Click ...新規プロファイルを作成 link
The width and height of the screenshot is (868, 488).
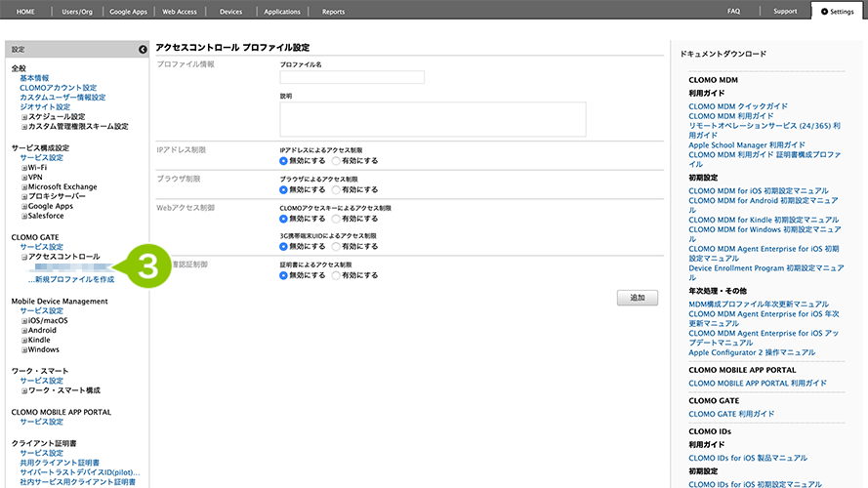(71, 279)
